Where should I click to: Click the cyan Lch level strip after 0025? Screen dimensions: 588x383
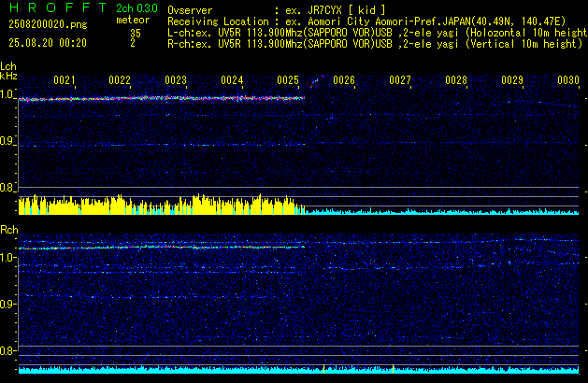point(442,212)
